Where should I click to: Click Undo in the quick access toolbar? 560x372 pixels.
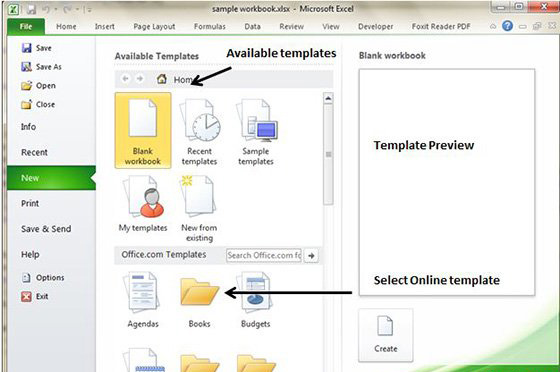(46, 10)
